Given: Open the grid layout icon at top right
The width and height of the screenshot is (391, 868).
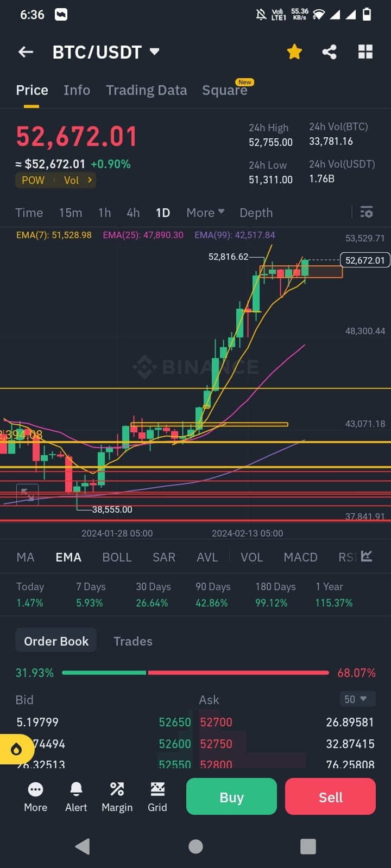Looking at the screenshot, I should click(365, 52).
